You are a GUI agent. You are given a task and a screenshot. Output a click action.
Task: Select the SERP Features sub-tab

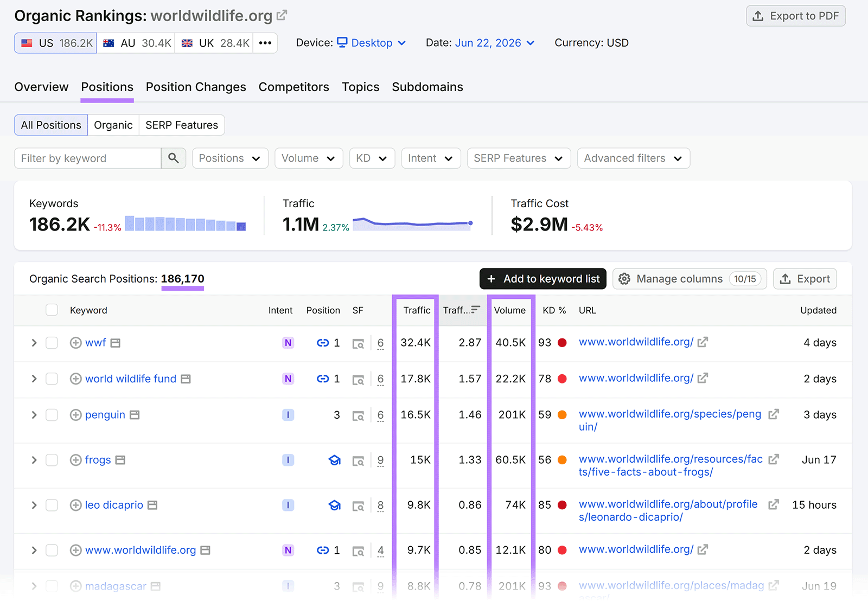[182, 125]
